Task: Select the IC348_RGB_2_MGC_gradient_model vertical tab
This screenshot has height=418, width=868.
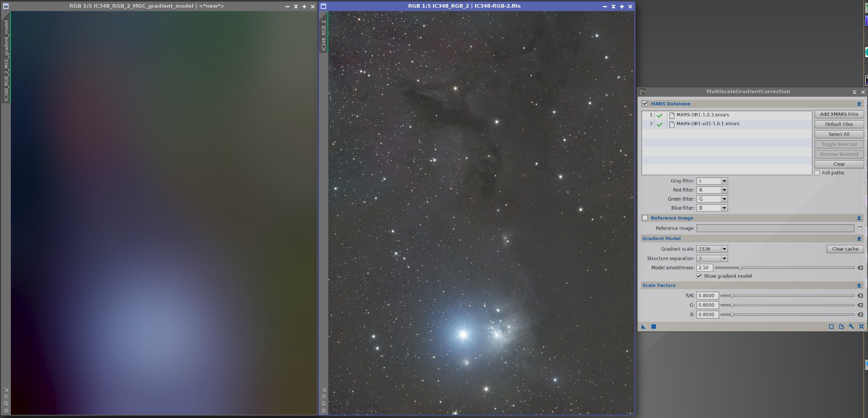Action: pyautogui.click(x=6, y=61)
